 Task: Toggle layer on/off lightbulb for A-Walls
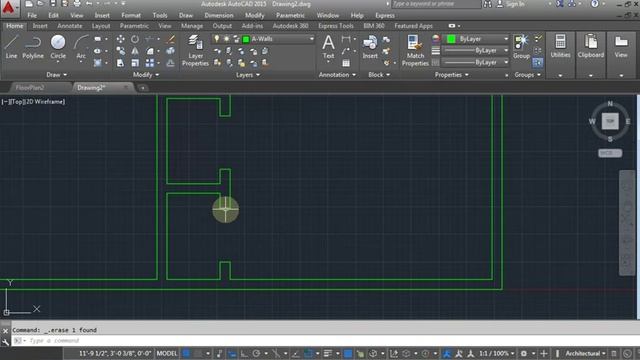point(216,39)
